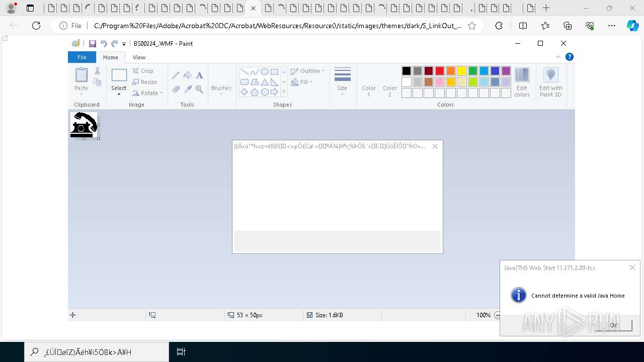The height and width of the screenshot is (362, 644).
Task: Close the garbled-title popup window
Action: coord(435,146)
